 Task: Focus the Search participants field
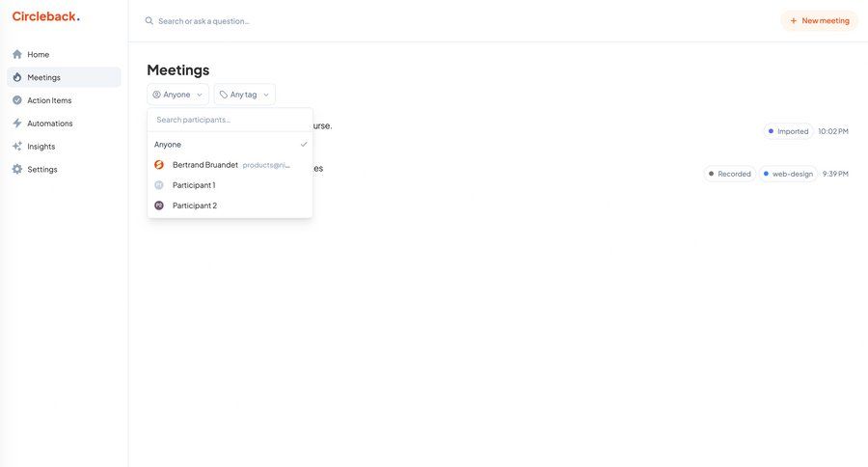[x=230, y=120]
